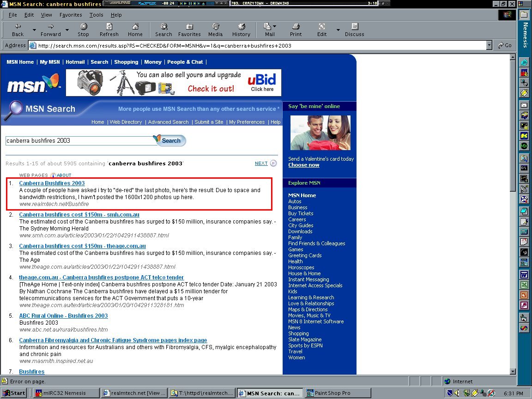Open the My Preferences link
The width and height of the screenshot is (532, 399).
coord(247,122)
